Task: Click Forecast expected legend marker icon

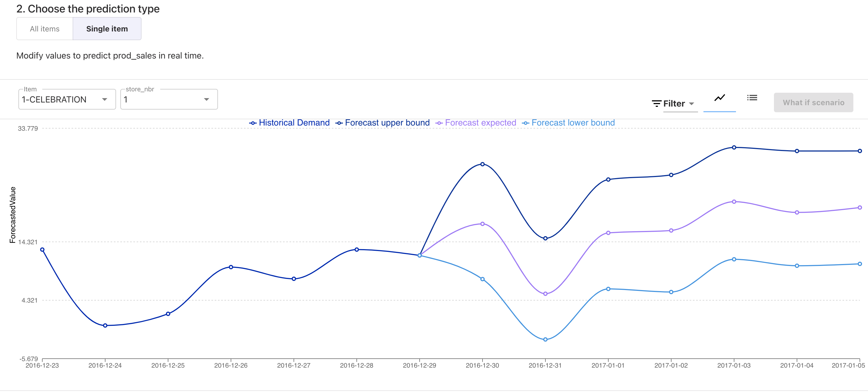Action: (x=439, y=123)
